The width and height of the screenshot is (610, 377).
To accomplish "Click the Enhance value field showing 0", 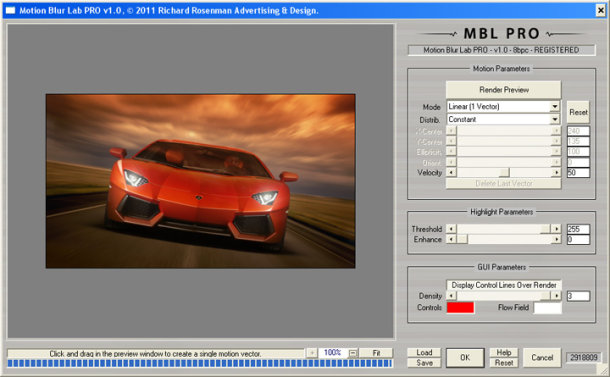I will point(578,239).
